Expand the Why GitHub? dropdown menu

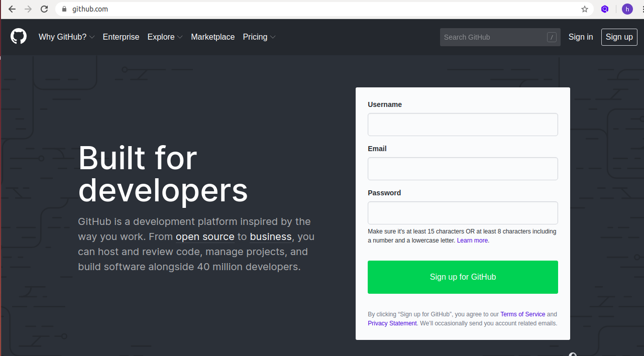pyautogui.click(x=66, y=37)
